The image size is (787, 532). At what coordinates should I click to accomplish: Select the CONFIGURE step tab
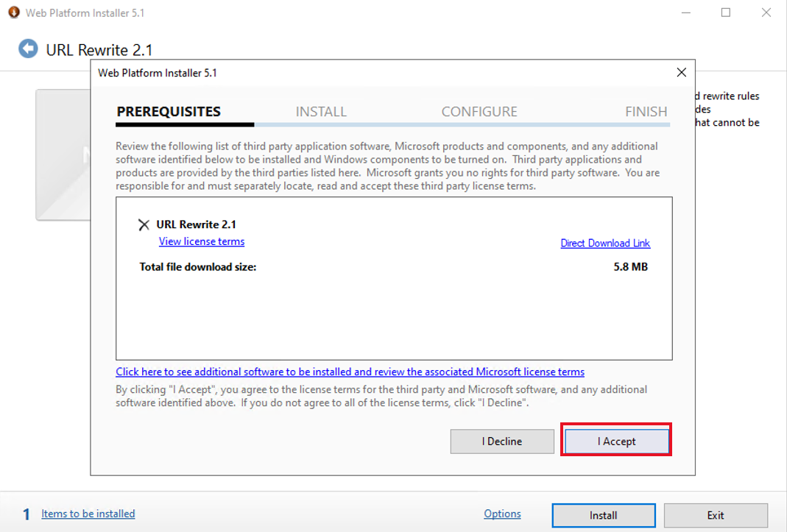[x=479, y=111]
